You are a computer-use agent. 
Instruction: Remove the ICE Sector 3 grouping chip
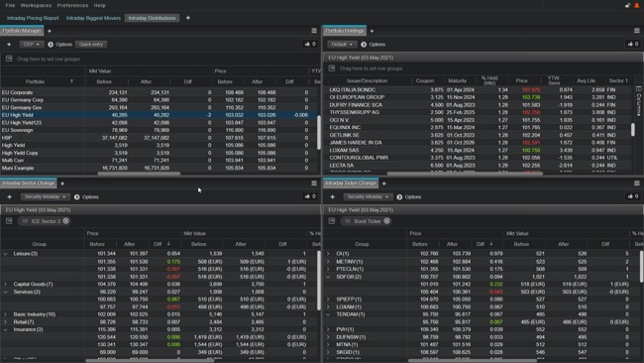coord(65,221)
